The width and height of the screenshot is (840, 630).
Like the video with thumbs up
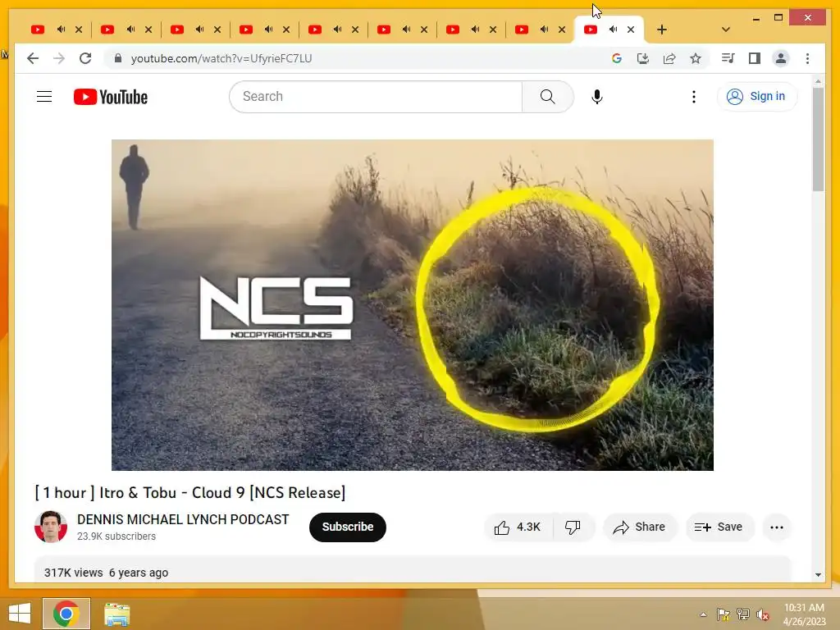[517, 527]
